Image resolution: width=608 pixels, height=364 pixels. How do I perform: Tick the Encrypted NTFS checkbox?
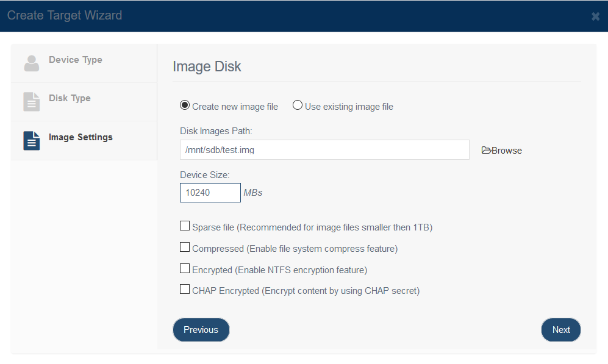click(185, 268)
